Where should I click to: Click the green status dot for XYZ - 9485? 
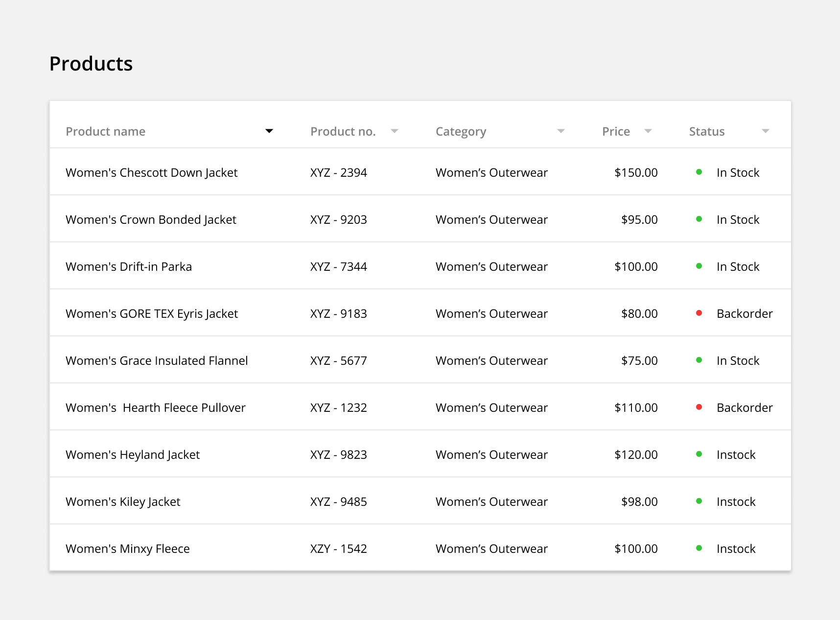coord(699,501)
